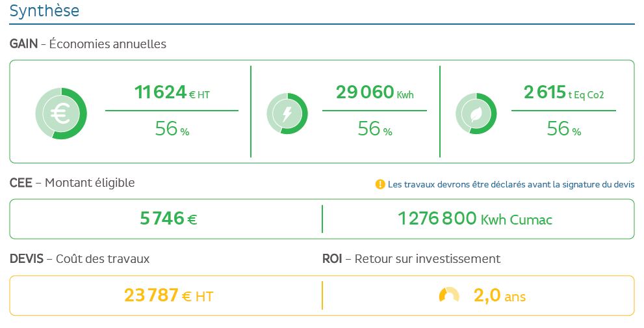The height and width of the screenshot is (328, 644).
Task: Click the Synthèse section heading
Action: (x=44, y=11)
